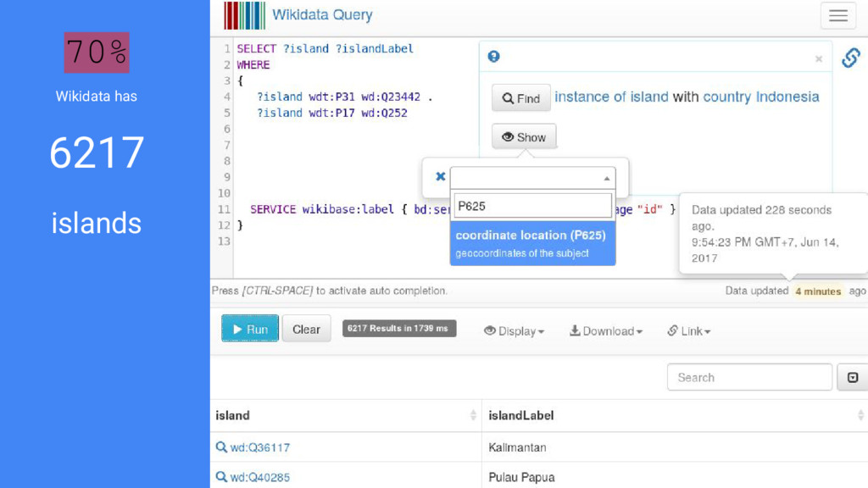Run the SPARQL query
This screenshot has height=488, width=868.
250,329
